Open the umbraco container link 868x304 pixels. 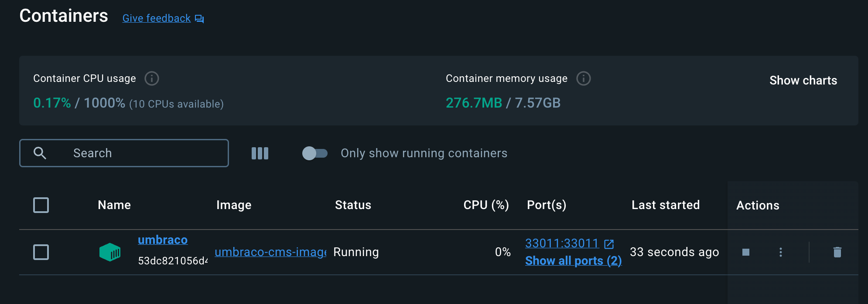point(163,240)
